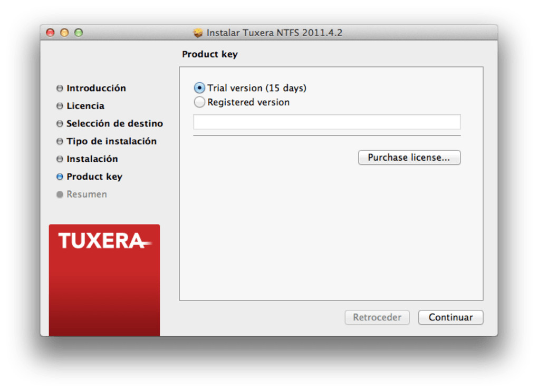Viewport: 538px width, 392px height.
Task: Choose the Registered version radio button
Action: 199,102
